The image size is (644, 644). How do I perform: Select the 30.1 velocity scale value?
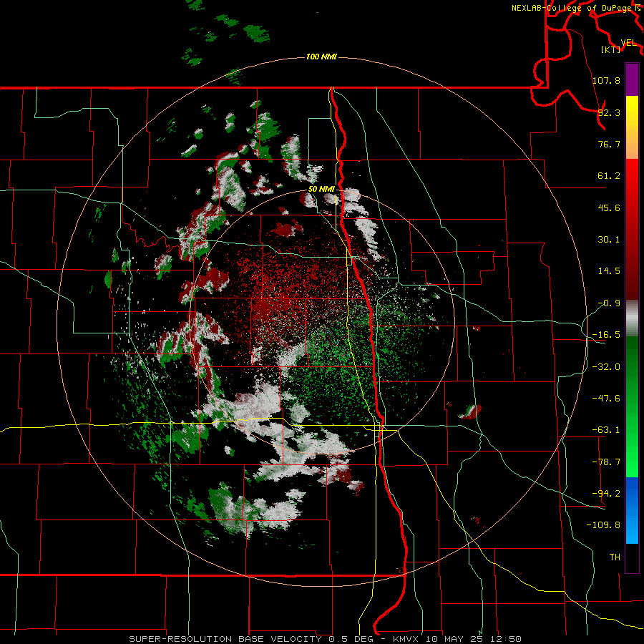point(609,240)
